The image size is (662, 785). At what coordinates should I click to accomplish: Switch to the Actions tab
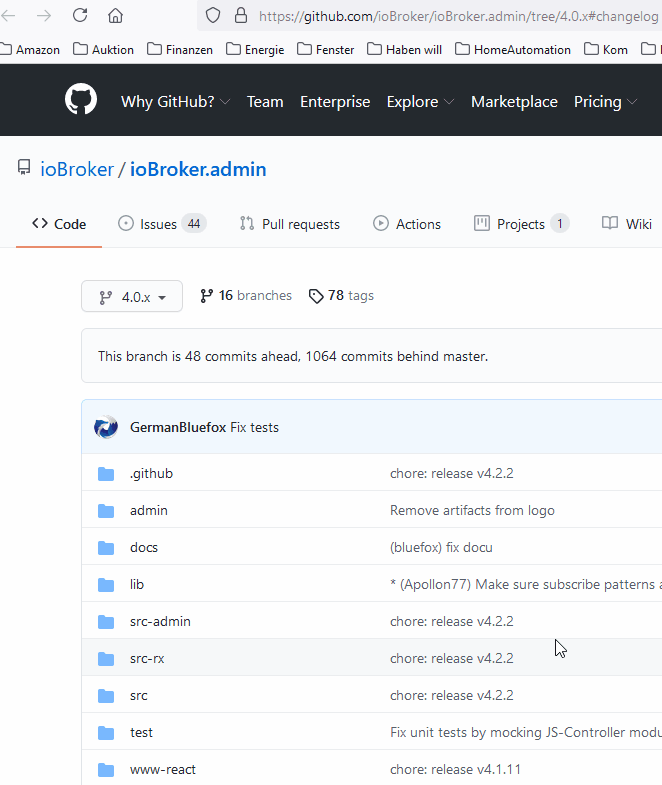point(407,224)
